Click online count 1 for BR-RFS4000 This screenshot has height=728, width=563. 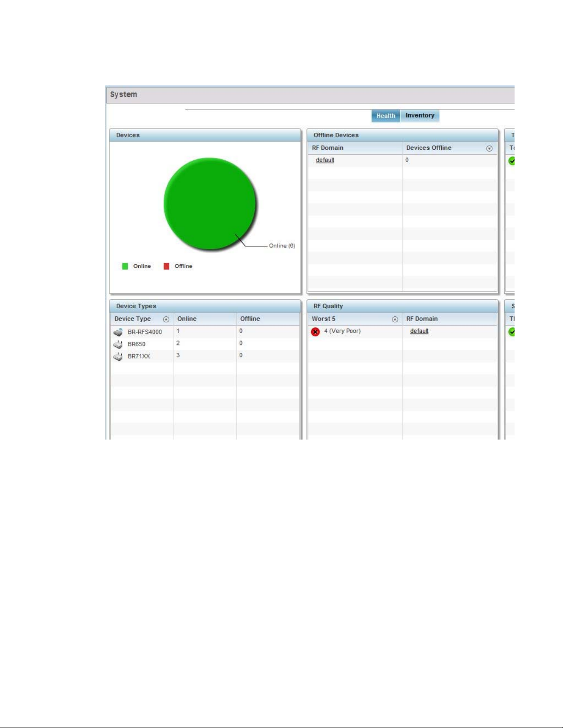[178, 331]
